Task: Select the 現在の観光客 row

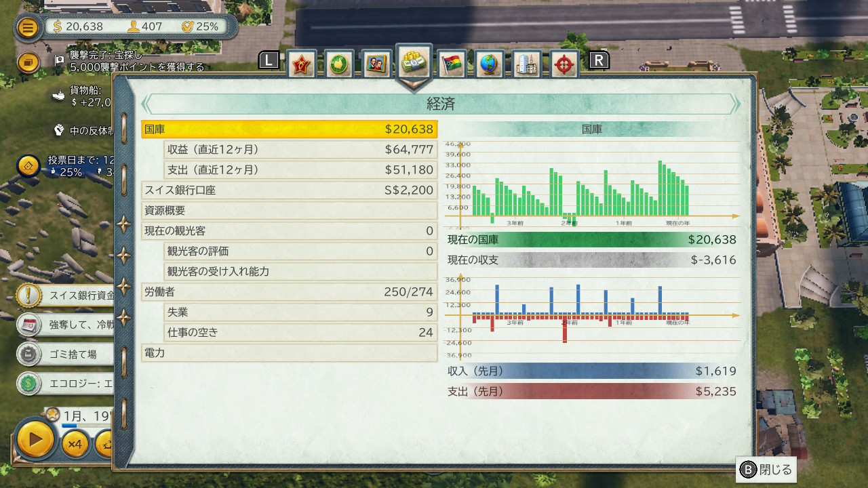Action: [x=290, y=230]
